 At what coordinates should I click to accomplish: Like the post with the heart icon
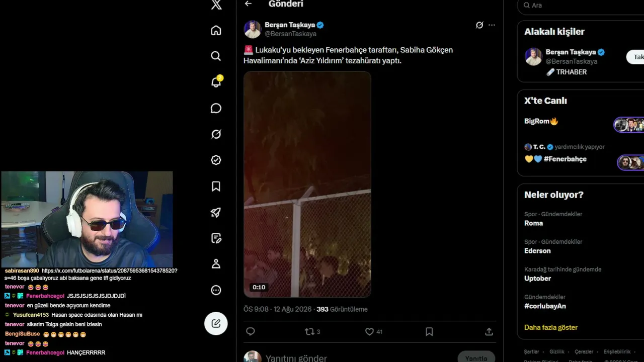click(x=373, y=332)
